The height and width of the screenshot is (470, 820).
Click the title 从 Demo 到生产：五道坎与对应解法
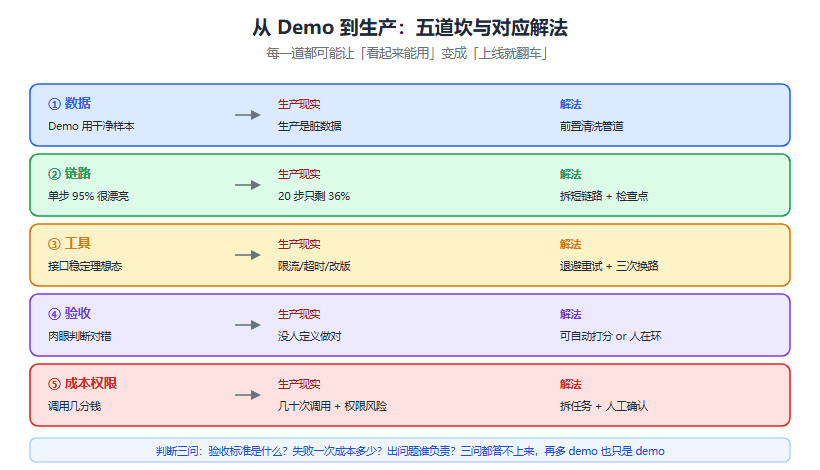[410, 27]
